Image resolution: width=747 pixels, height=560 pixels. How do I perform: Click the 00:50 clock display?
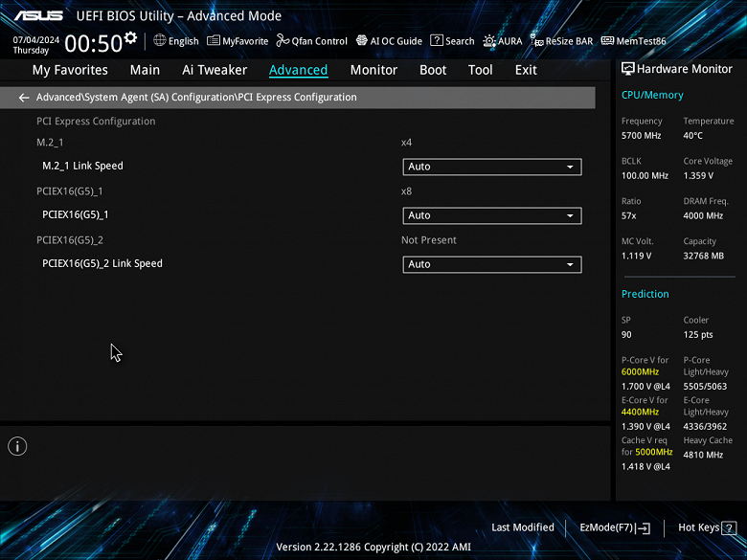click(94, 43)
